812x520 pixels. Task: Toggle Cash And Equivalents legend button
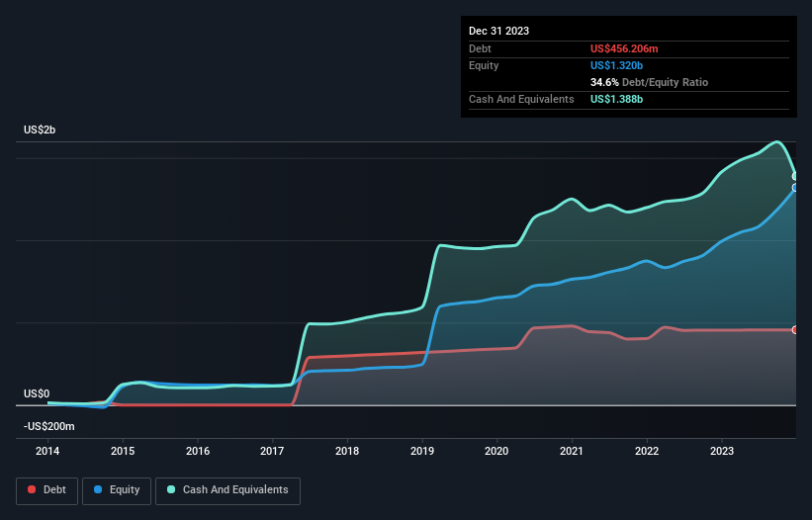coord(227,490)
